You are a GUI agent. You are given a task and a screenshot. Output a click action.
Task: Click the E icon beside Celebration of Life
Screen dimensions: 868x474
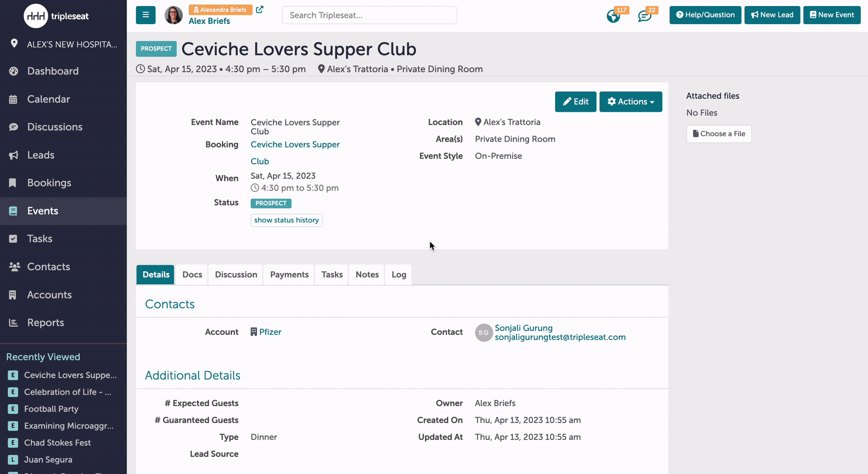13,392
